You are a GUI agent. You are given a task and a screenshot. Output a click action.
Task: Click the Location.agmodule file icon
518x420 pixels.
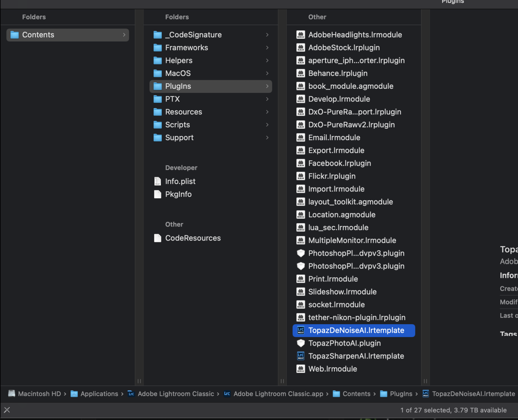coord(301,215)
